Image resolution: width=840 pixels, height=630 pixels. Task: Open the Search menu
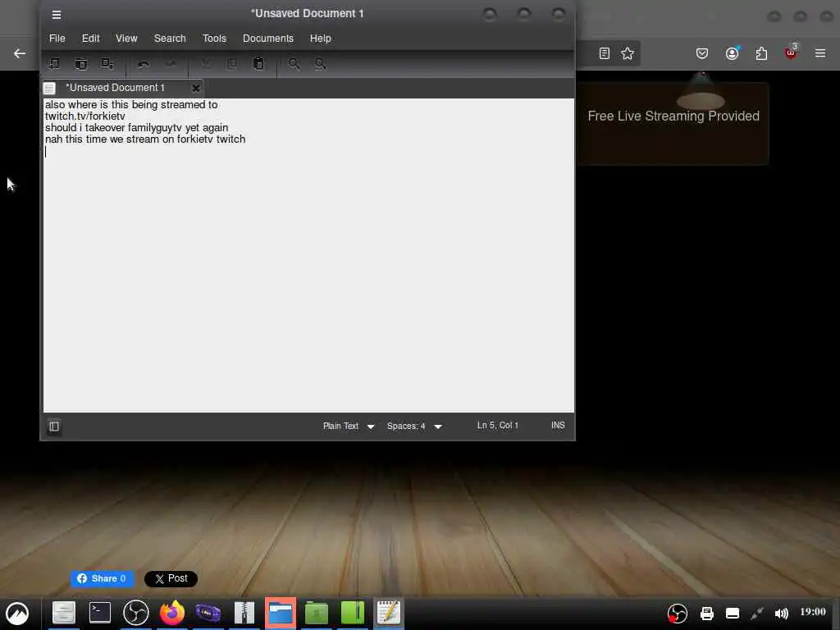[x=170, y=39]
